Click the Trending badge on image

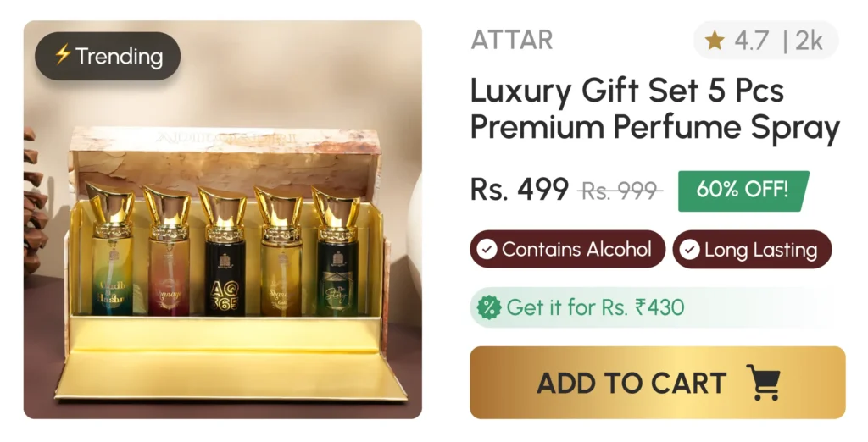[108, 56]
